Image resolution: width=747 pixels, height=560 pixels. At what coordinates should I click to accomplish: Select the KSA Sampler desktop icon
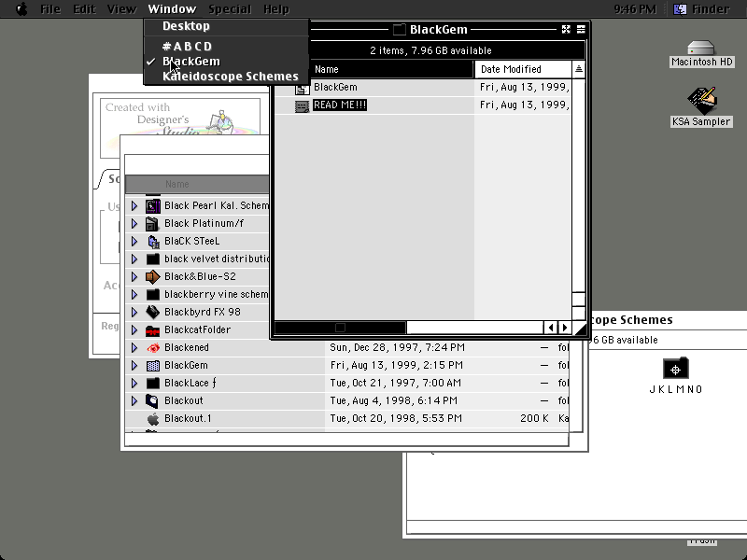coord(702,101)
